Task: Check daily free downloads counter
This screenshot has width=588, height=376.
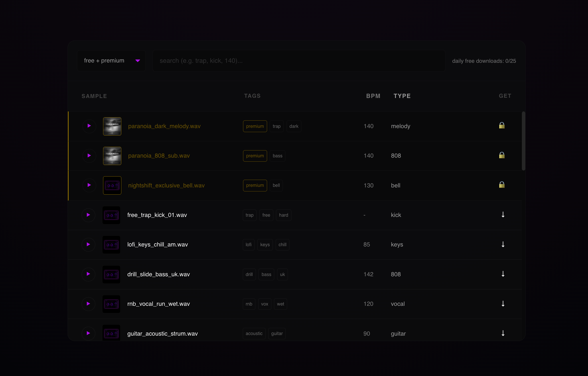Action: click(484, 61)
